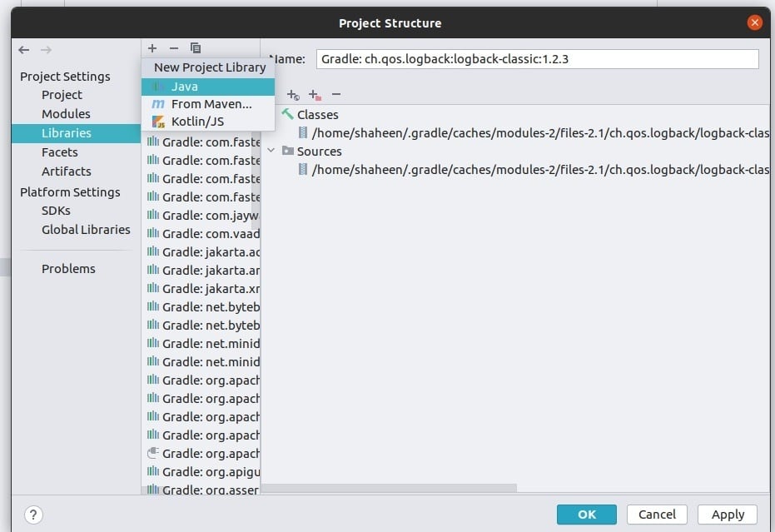Select the jar path under Sources
775x532 pixels.
(x=540, y=170)
